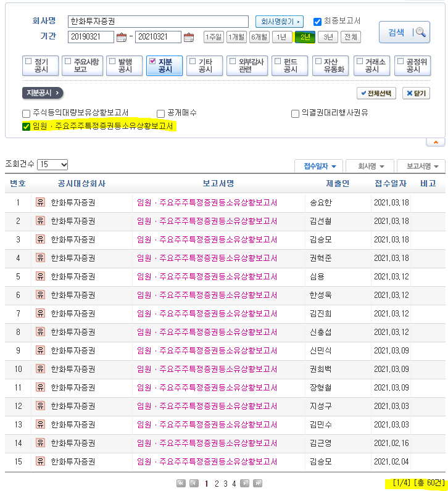This screenshot has height=491, width=448.
Task: Click the 유 icon in row 1
Action: point(40,202)
